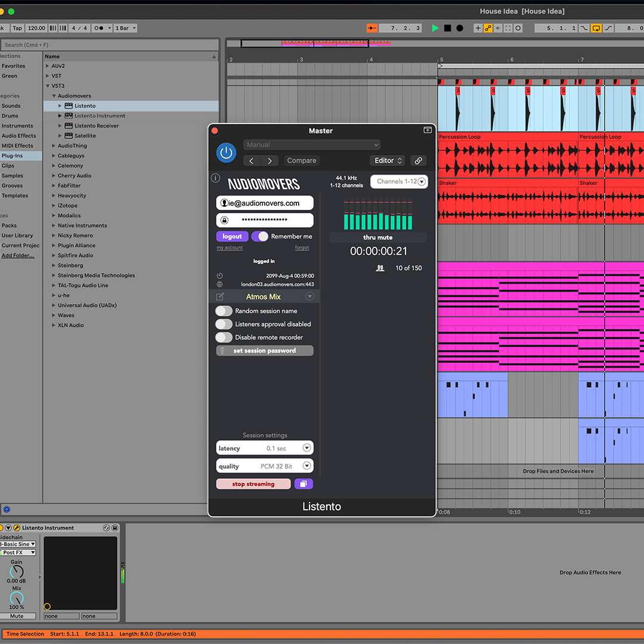
Task: Click the logout button
Action: (232, 237)
